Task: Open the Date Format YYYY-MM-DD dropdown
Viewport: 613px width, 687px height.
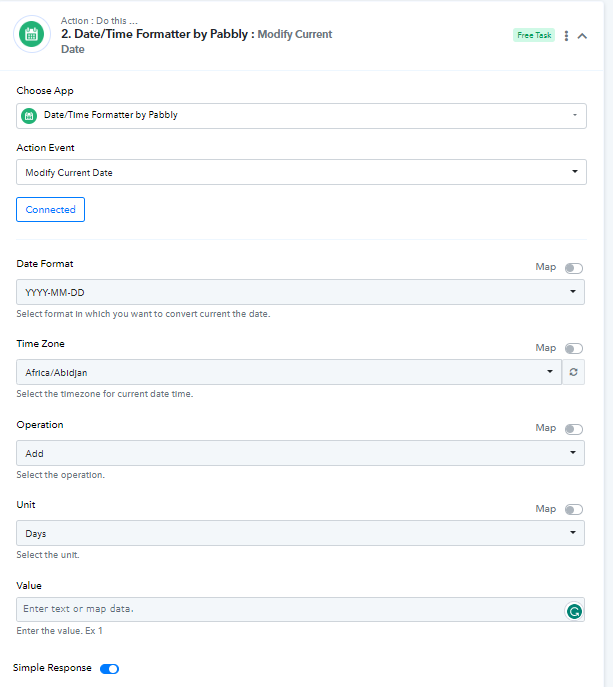Action: click(x=300, y=292)
